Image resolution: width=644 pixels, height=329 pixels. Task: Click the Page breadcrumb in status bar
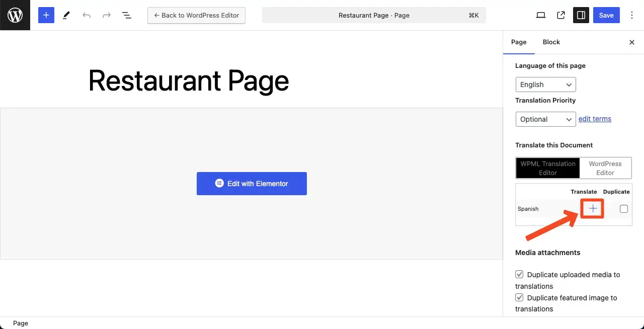pos(21,323)
